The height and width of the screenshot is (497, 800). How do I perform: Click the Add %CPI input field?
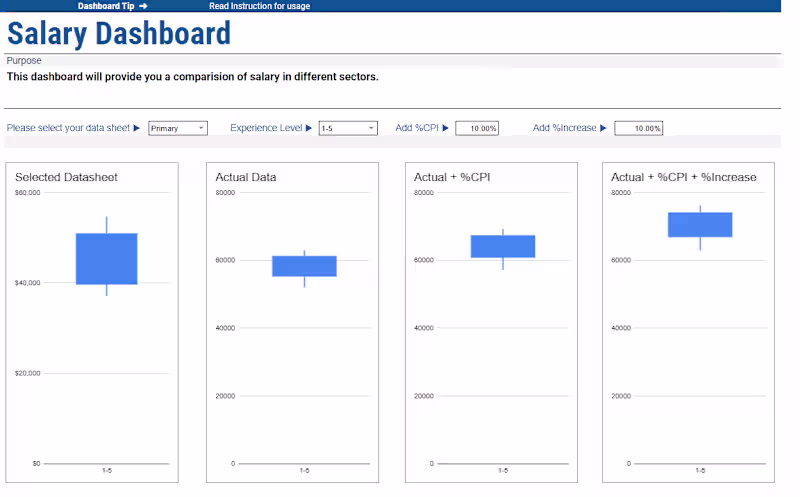477,128
